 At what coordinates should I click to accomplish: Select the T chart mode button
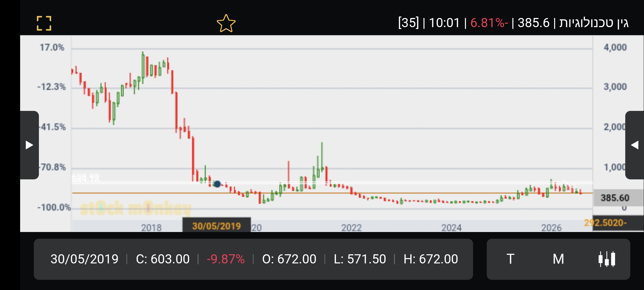(x=510, y=259)
